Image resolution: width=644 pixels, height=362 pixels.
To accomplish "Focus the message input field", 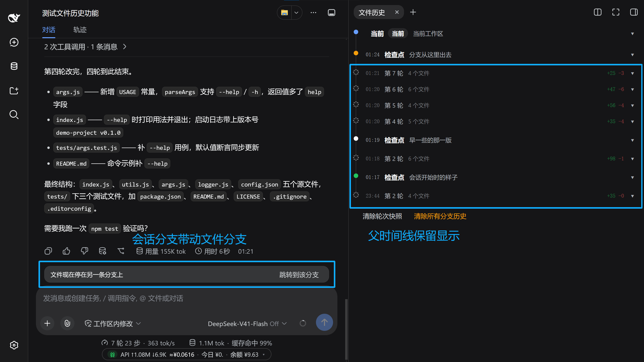I will pyautogui.click(x=186, y=298).
